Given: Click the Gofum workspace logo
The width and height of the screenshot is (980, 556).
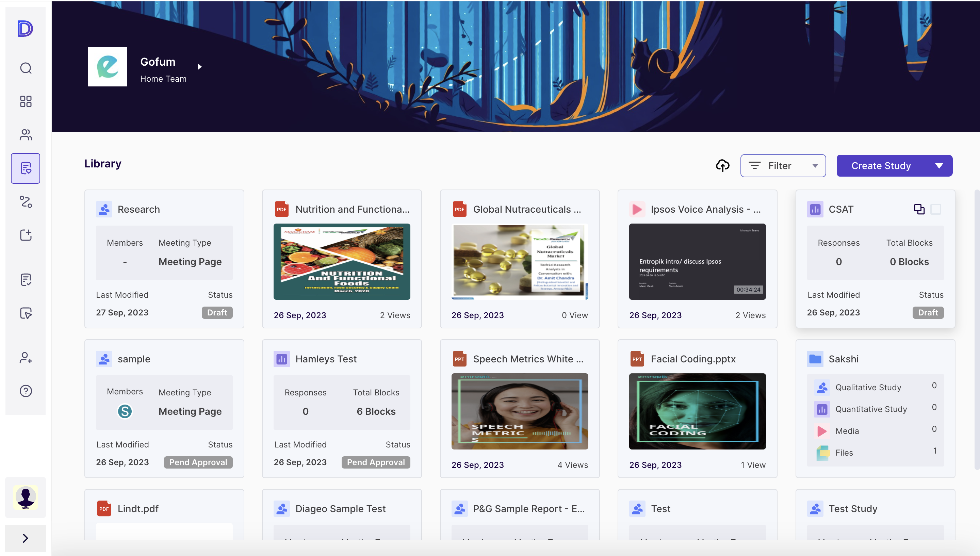Looking at the screenshot, I should click(x=107, y=66).
